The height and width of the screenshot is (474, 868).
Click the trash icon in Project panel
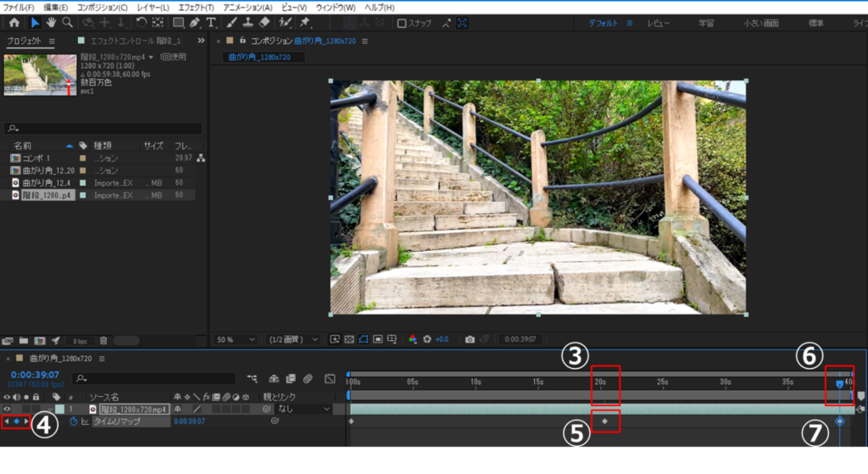[x=103, y=340]
